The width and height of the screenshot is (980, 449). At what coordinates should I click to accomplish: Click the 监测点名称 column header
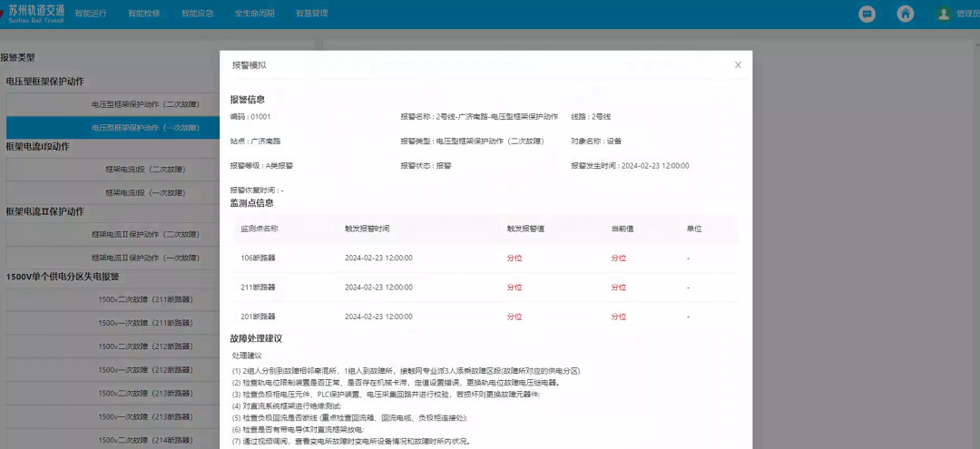pos(260,229)
